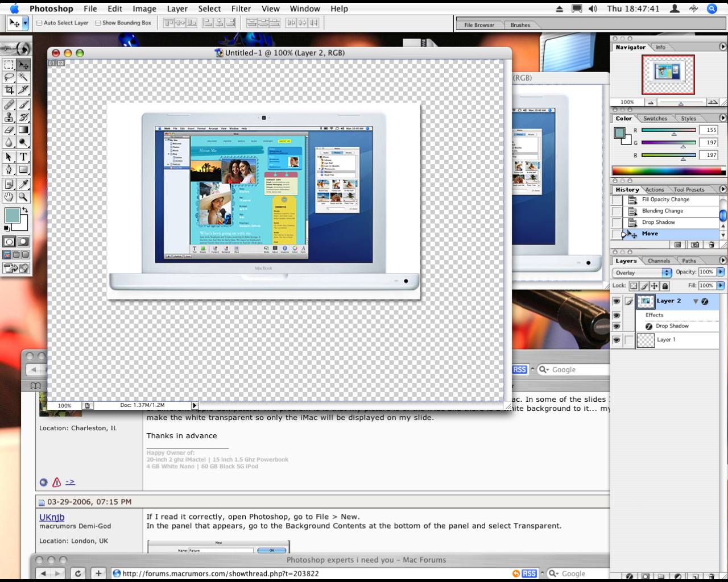The image size is (728, 582).
Task: Select the Type tool
Action: [23, 157]
